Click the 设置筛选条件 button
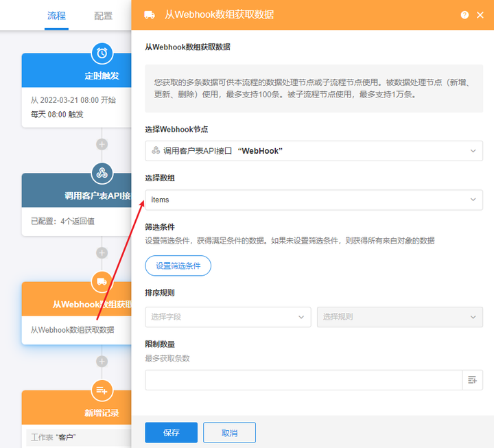Image resolution: width=494 pixels, height=448 pixels. point(178,266)
